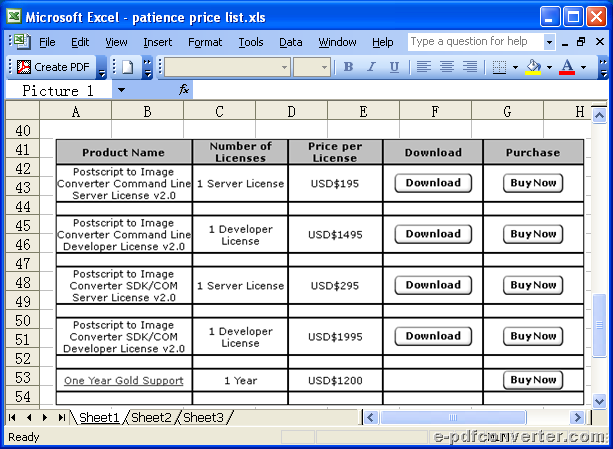Image resolution: width=613 pixels, height=449 pixels.
Task: Toggle Italic formatting
Action: pos(371,67)
